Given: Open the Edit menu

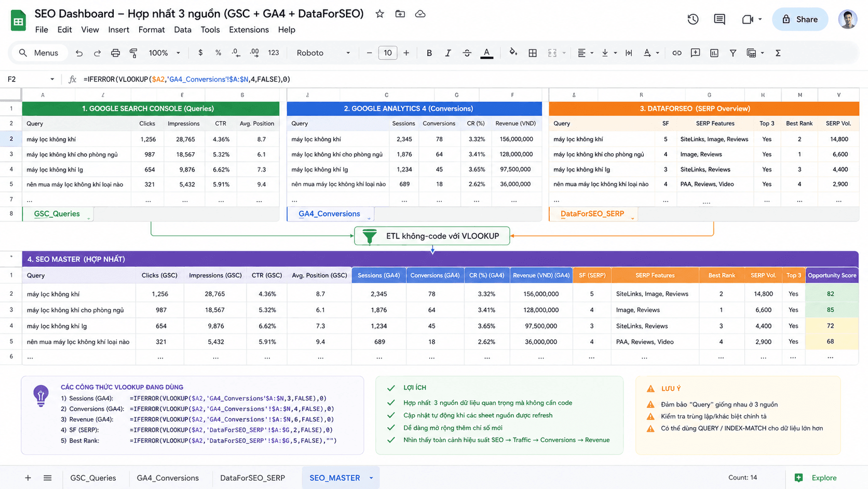Looking at the screenshot, I should click(64, 30).
